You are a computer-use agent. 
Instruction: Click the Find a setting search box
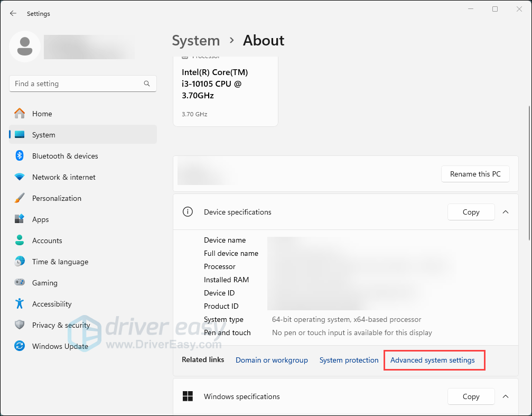pyautogui.click(x=77, y=84)
